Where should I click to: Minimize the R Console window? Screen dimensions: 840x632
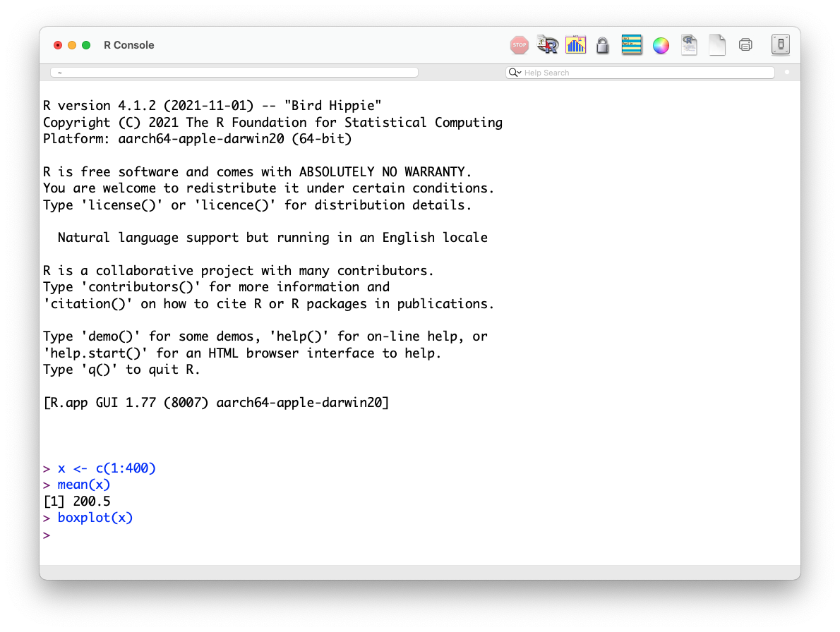click(72, 45)
